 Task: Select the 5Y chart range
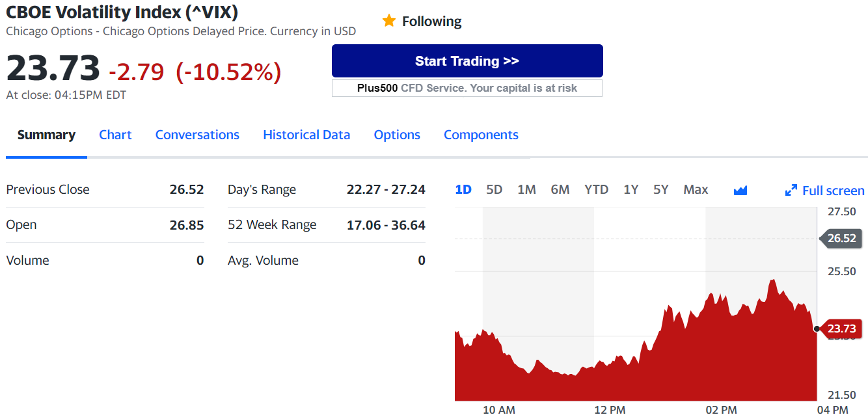(x=661, y=189)
